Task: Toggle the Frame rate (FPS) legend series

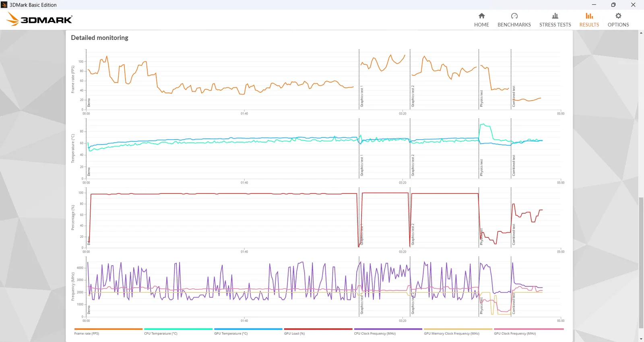Action: (x=108, y=332)
